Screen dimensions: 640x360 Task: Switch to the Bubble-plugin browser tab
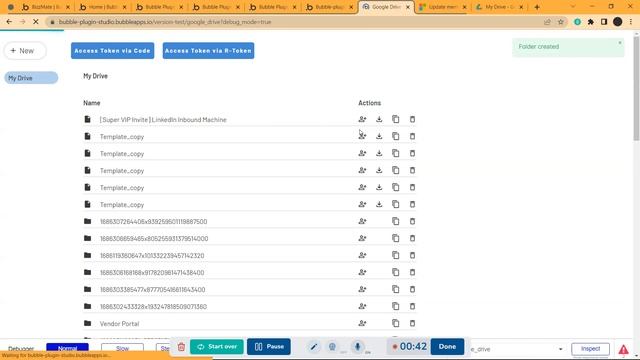tap(330, 7)
